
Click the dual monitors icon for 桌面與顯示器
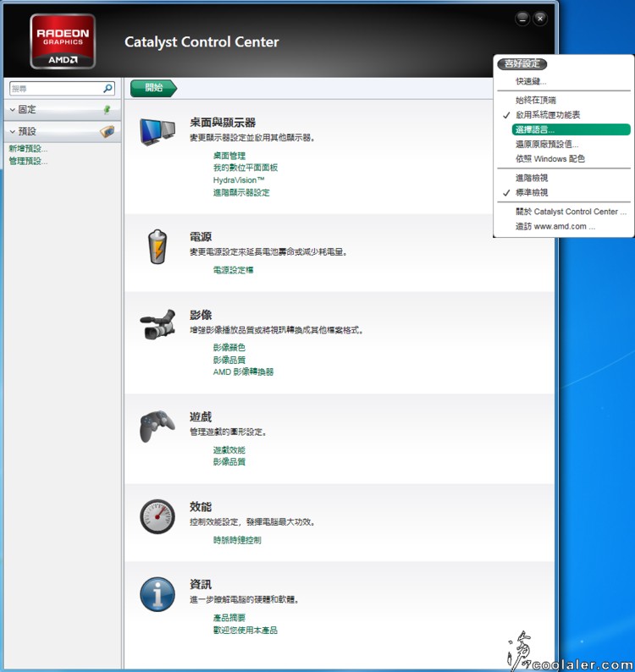[157, 131]
